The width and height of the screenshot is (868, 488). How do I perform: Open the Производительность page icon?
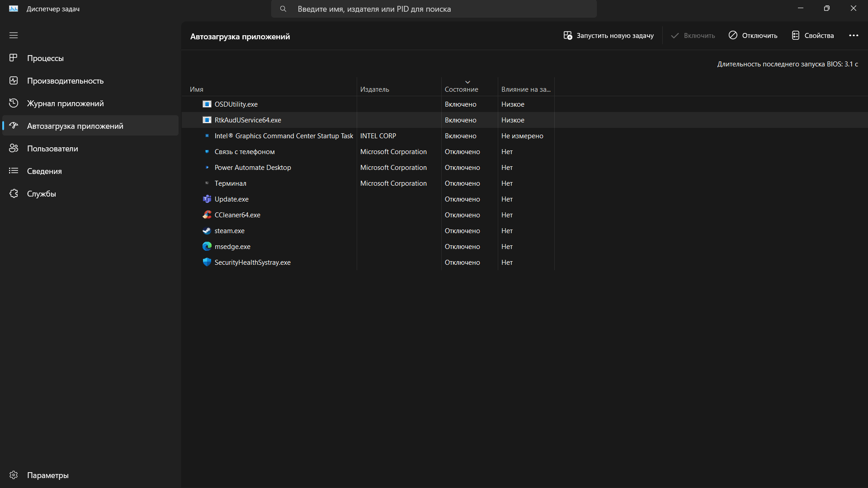click(14, 80)
